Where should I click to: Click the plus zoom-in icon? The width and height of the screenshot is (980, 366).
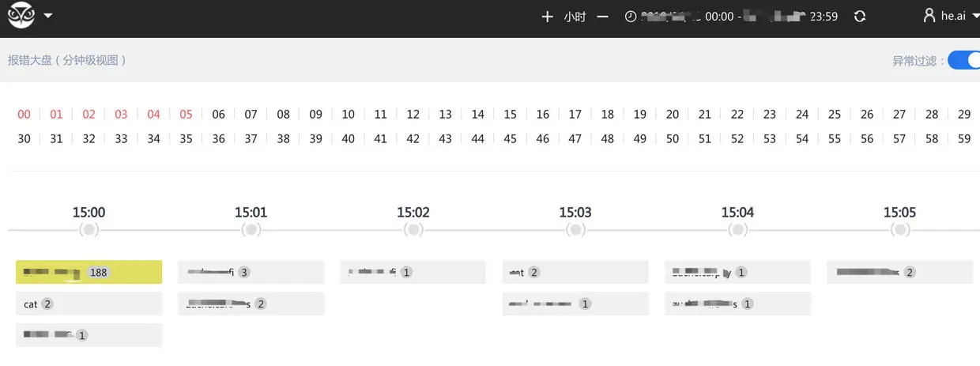pyautogui.click(x=547, y=17)
